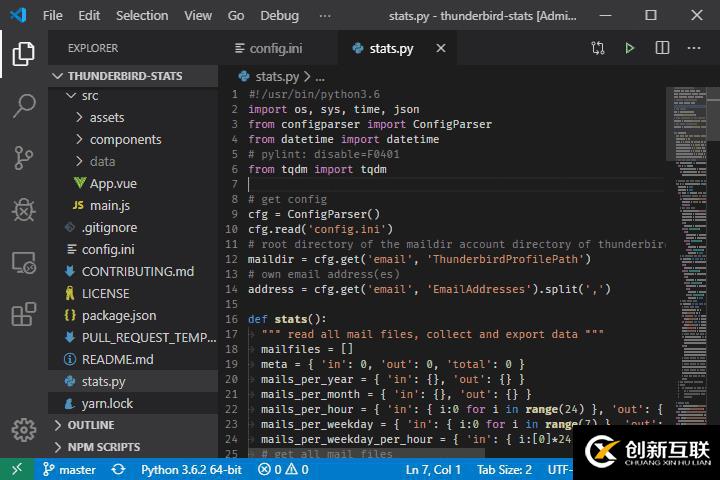Image resolution: width=720 pixels, height=480 pixels.
Task: Click the remote window indicator in the status bar
Action: tap(17, 469)
